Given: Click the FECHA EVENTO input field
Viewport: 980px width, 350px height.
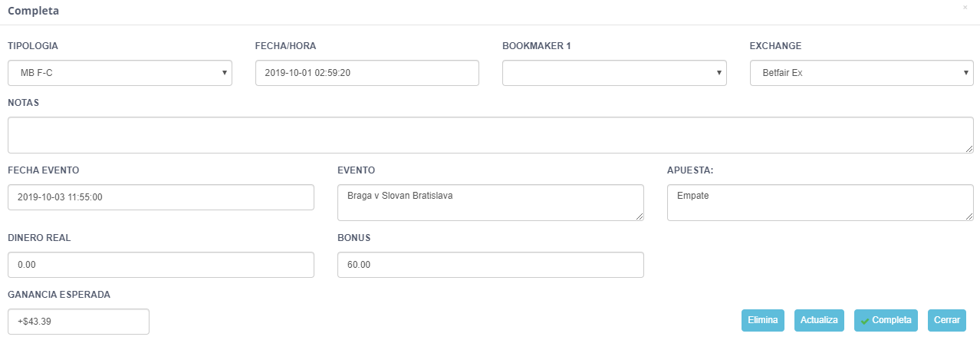Looking at the screenshot, I should pyautogui.click(x=161, y=197).
